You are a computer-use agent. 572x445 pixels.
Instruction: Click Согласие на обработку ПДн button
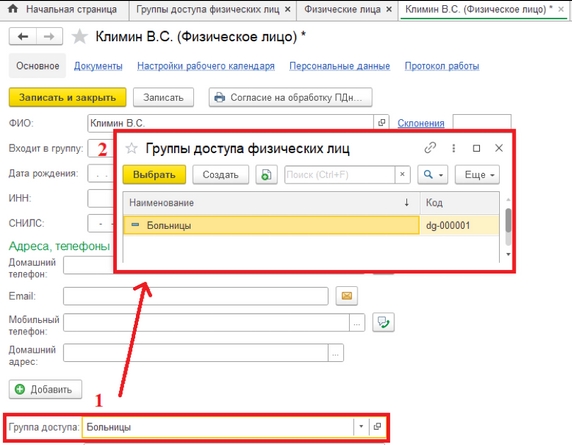pyautogui.click(x=290, y=97)
